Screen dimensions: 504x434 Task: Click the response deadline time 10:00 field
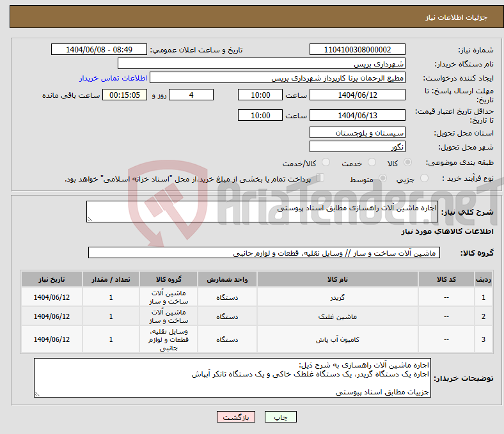click(260, 95)
